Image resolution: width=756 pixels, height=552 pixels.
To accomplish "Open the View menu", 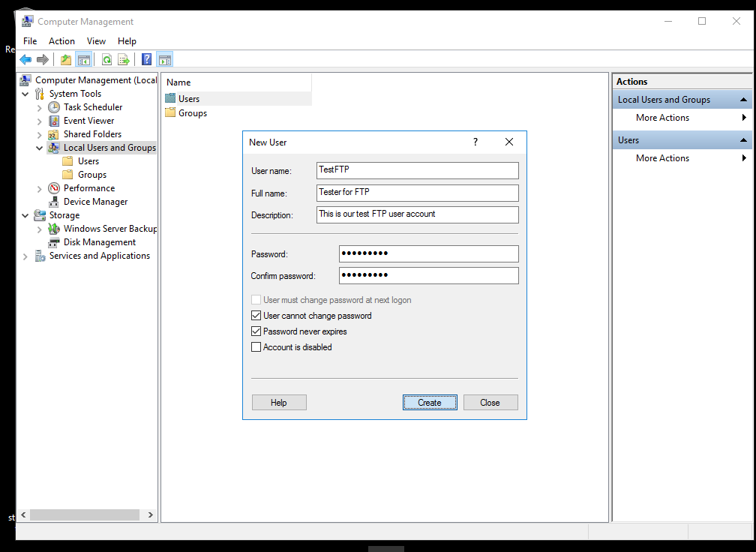I will click(96, 41).
